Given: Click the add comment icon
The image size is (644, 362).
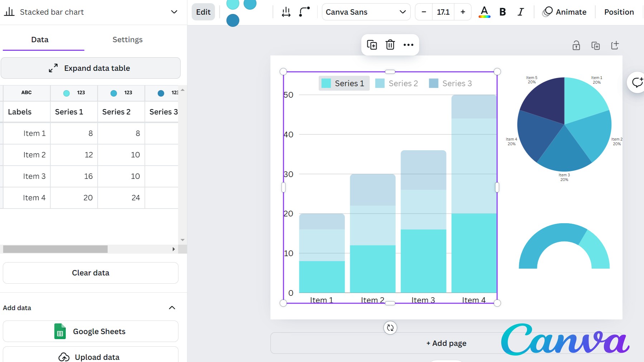Looking at the screenshot, I should pyautogui.click(x=637, y=82).
